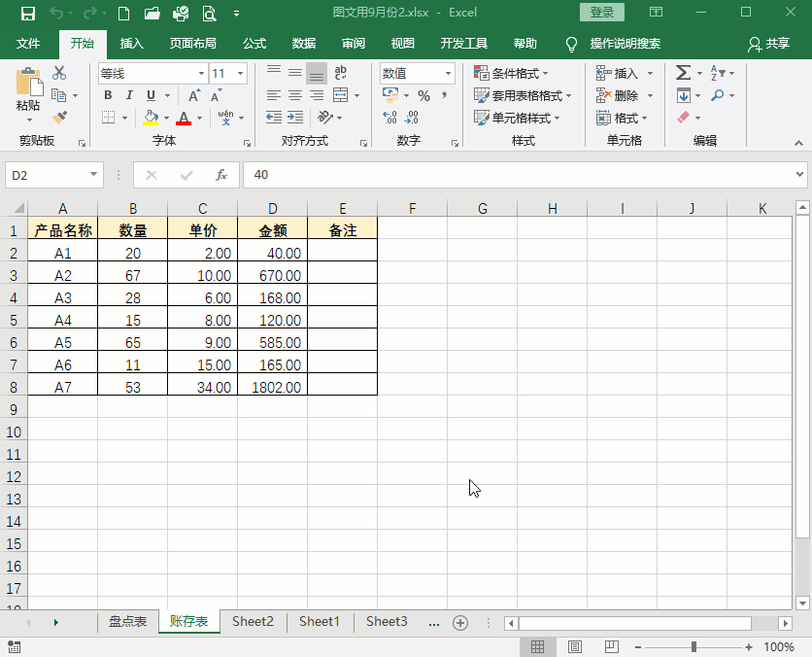The image size is (812, 657).
Task: Open the 文件 menu
Action: pos(28,44)
